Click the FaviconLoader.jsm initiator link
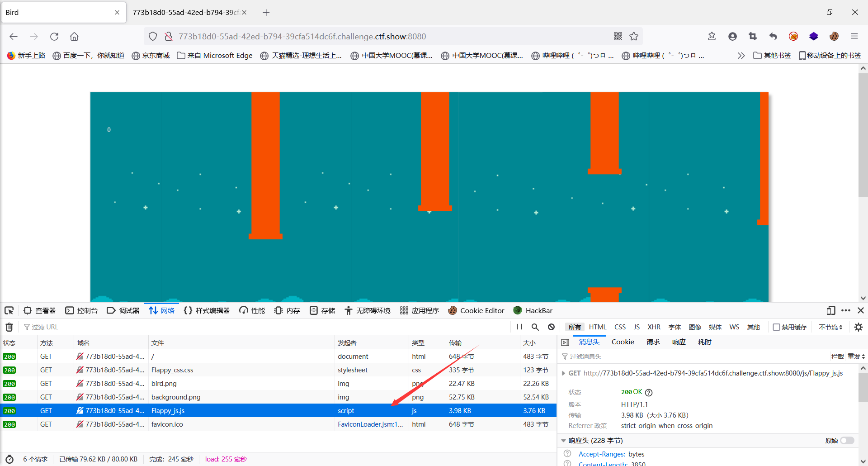The image size is (868, 466). [x=370, y=424]
